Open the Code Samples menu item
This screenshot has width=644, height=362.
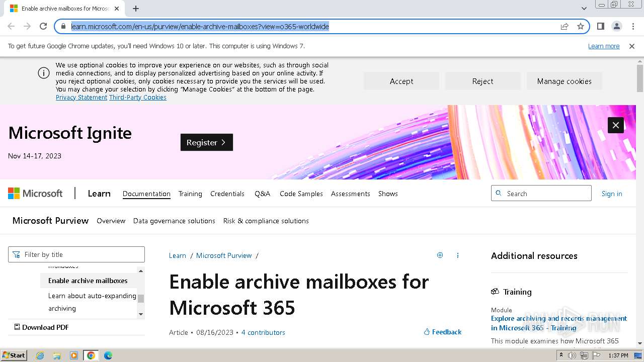[301, 194]
